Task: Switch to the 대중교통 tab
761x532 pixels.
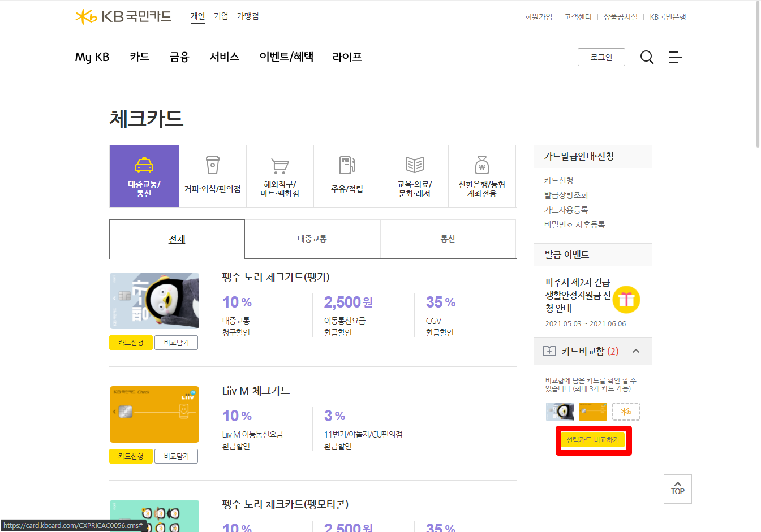Action: tap(312, 239)
